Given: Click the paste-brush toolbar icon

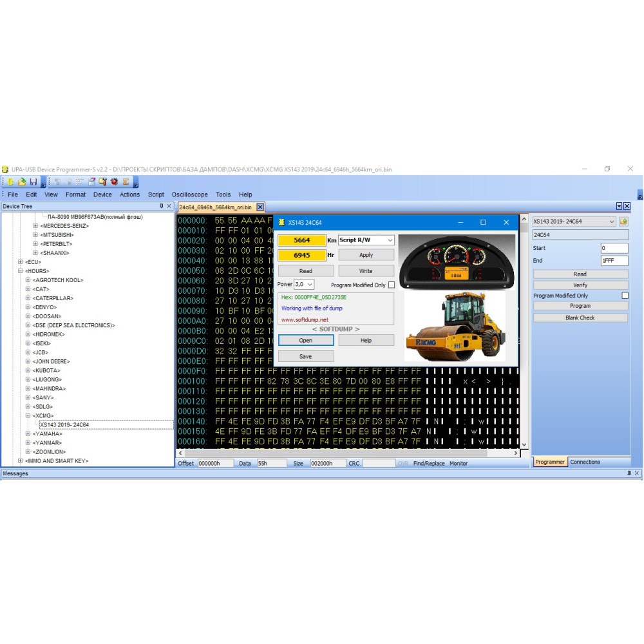Looking at the screenshot, I should coord(103,182).
